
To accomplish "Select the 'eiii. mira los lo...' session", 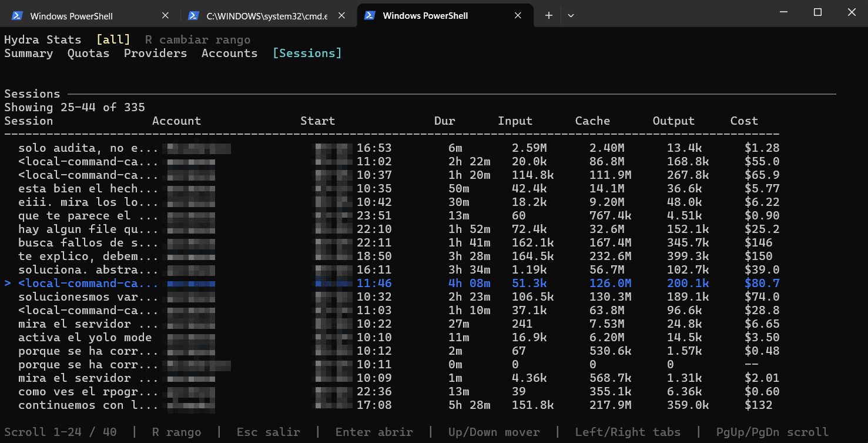I will [x=392, y=202].
